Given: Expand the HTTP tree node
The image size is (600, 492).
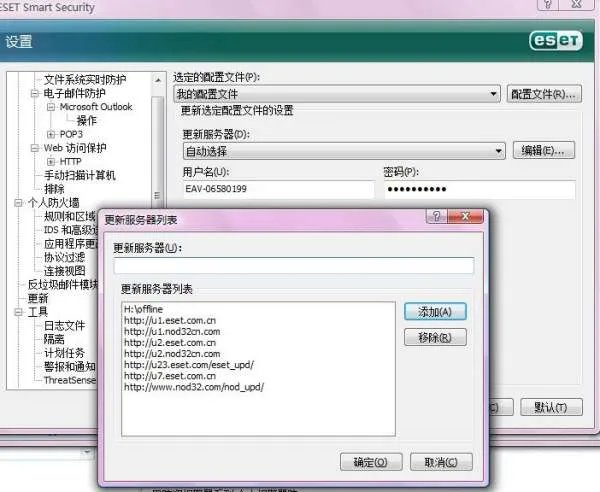Looking at the screenshot, I should coord(51,161).
